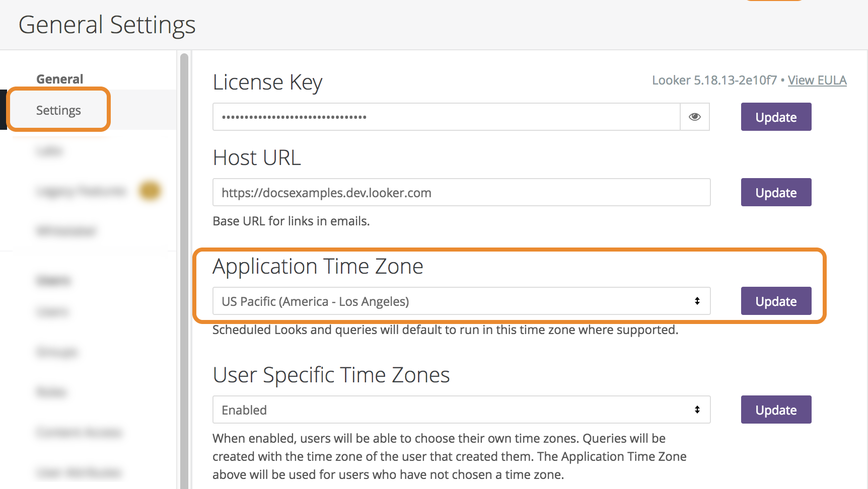Update the License Key
The width and height of the screenshot is (868, 489).
tap(776, 117)
